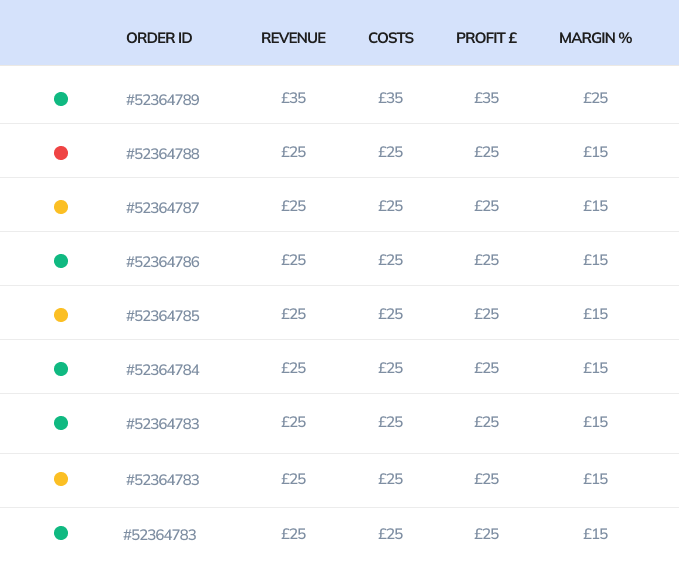The height and width of the screenshot is (567, 679).
Task: Click £25 margin of order #52364789
Action: (595, 98)
